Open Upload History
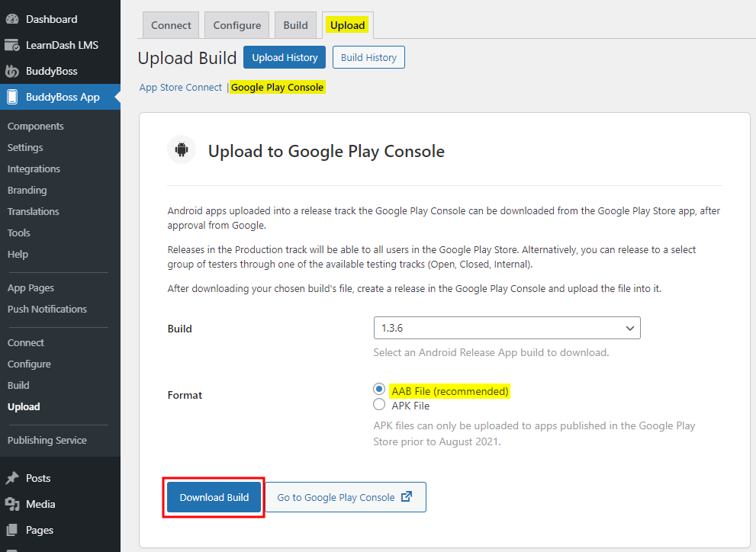This screenshot has width=756, height=552. 285,57
